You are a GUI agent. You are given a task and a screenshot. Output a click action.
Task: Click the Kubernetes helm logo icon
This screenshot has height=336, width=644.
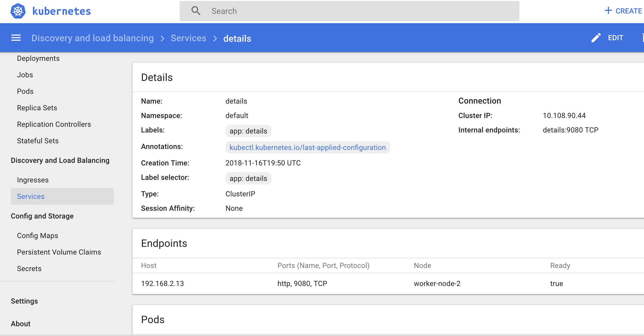click(x=18, y=11)
